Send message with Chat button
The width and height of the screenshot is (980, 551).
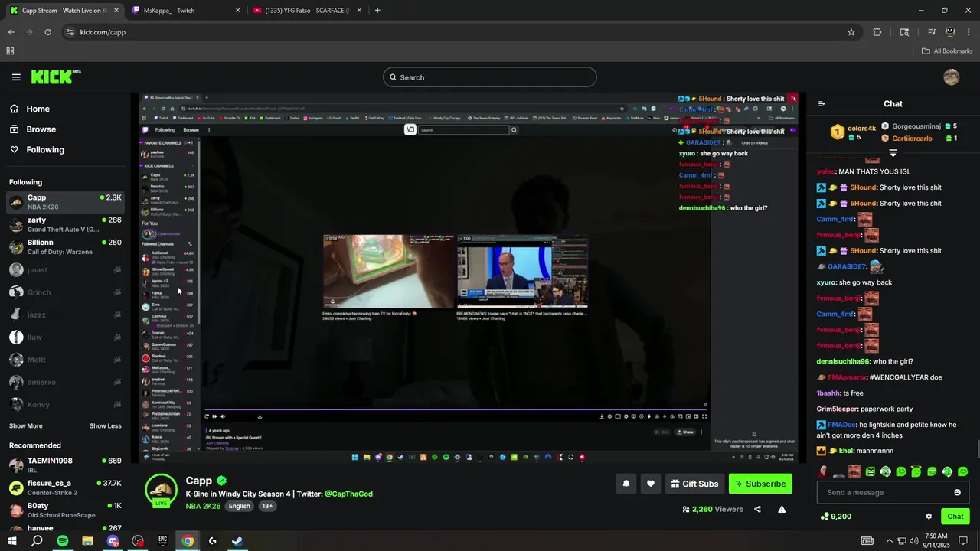point(955,517)
